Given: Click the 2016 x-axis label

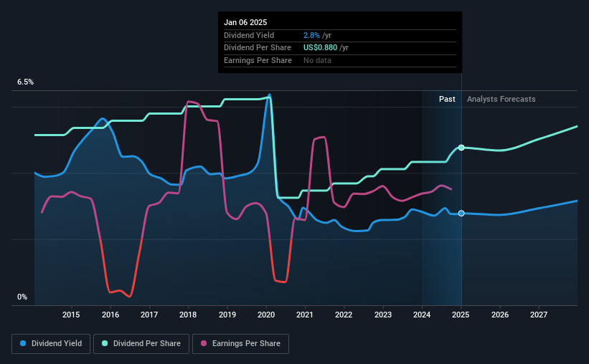Looking at the screenshot, I should tap(110, 315).
